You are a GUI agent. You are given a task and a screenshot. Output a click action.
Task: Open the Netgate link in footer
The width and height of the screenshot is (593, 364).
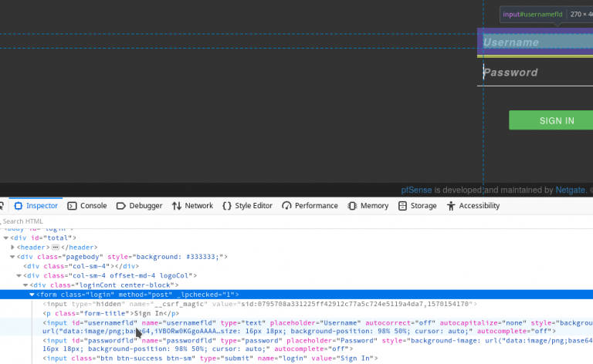(571, 190)
